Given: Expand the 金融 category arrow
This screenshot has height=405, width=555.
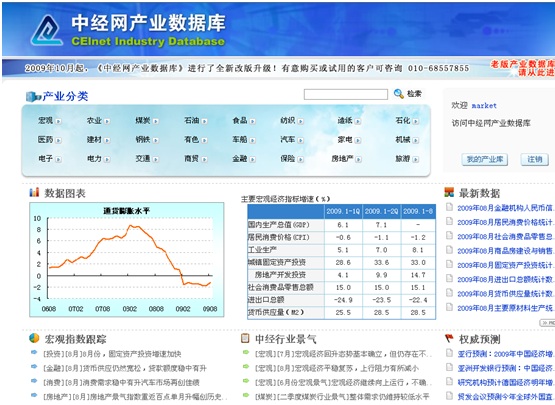Looking at the screenshot, I should [x=252, y=159].
